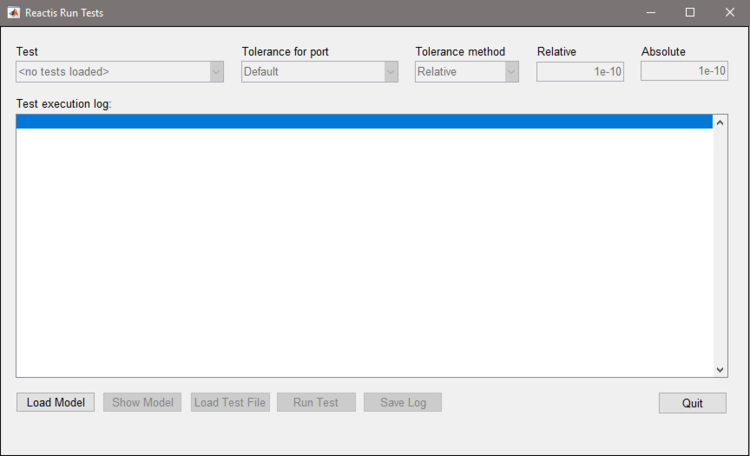Viewport: 750px width, 456px height.
Task: Click the Show Model button
Action: pyautogui.click(x=143, y=402)
